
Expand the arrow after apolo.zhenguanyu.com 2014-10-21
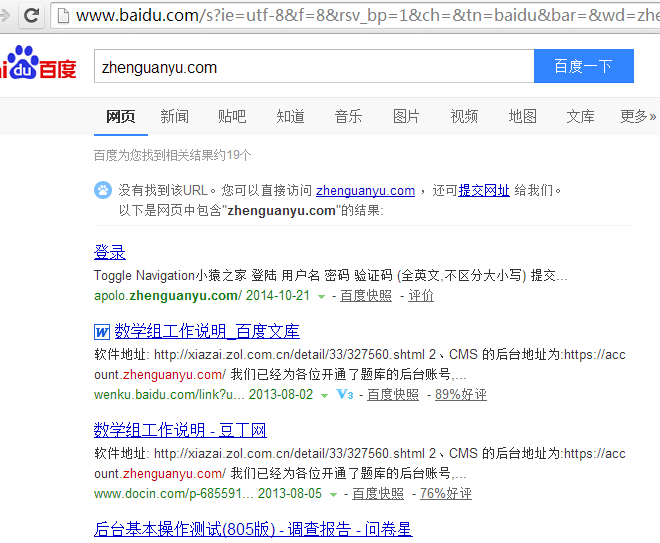tap(322, 297)
